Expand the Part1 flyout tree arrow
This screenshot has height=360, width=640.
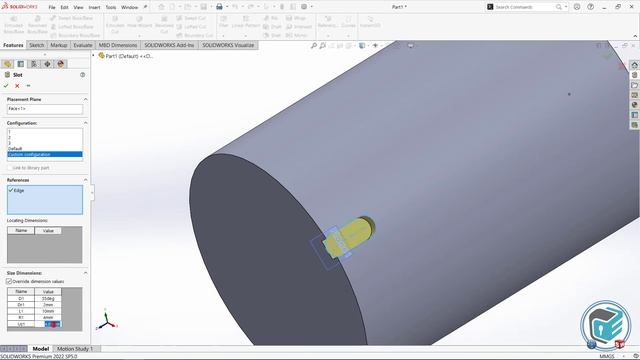point(93,56)
